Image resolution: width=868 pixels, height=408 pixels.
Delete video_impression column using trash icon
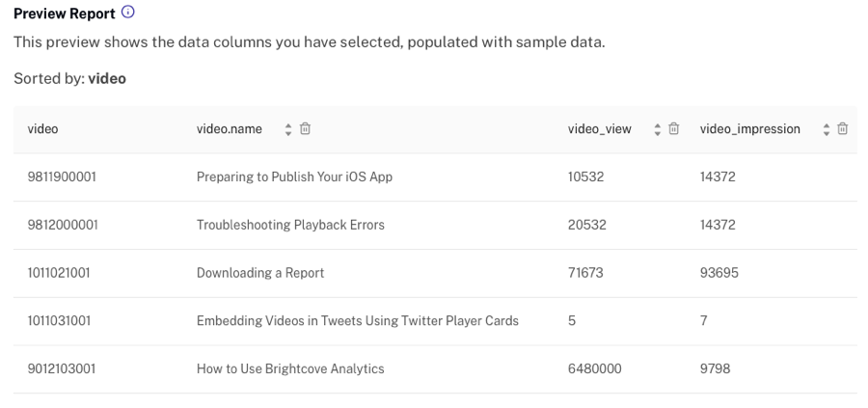pyautogui.click(x=843, y=129)
